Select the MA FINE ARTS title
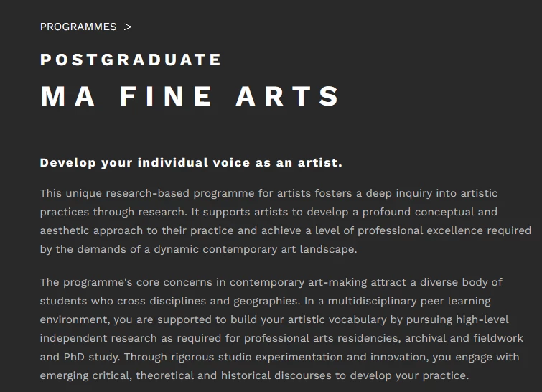 tap(190, 95)
